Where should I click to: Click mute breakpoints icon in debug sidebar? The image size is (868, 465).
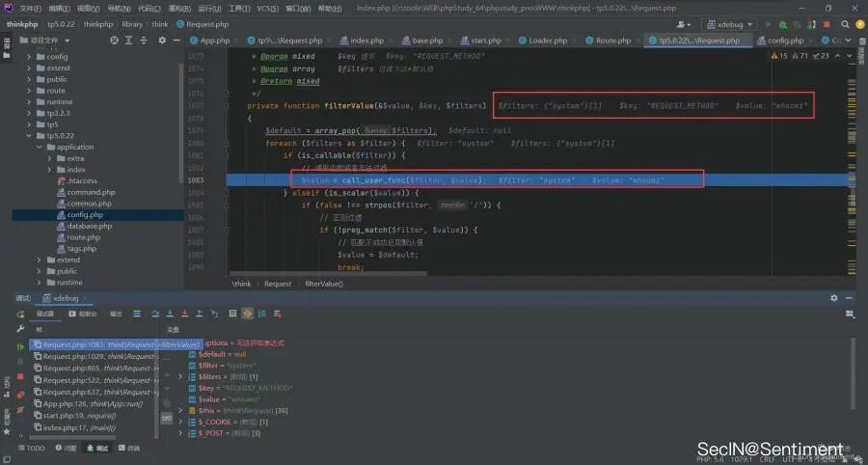pos(20,410)
